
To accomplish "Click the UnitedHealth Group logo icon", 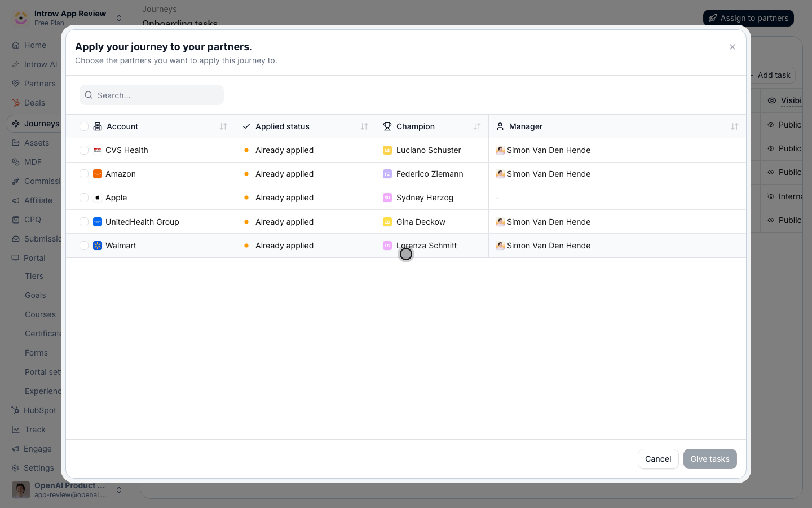I will (98, 222).
